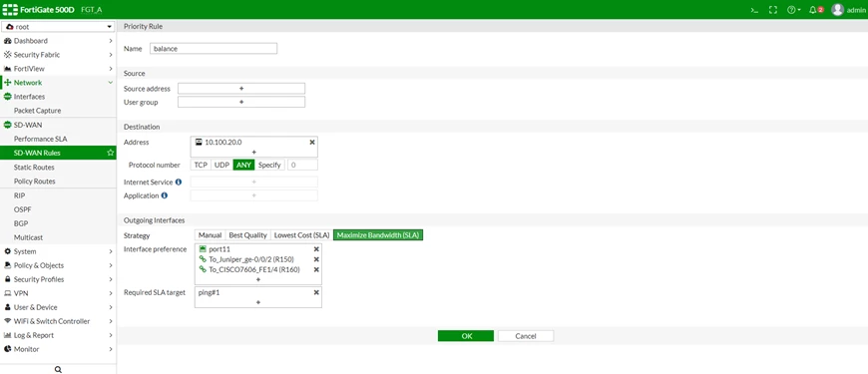Add another interface preference entry
The width and height of the screenshot is (868, 374).
pos(258,279)
